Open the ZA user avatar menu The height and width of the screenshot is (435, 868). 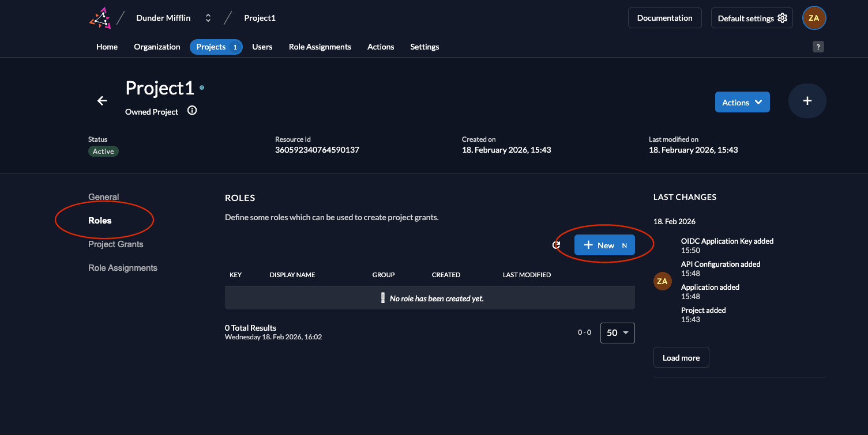tap(814, 18)
